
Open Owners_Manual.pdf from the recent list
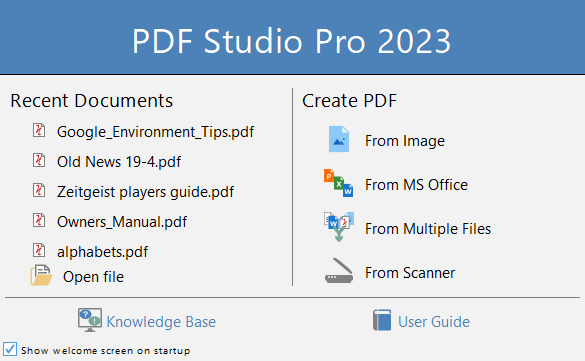tap(122, 222)
